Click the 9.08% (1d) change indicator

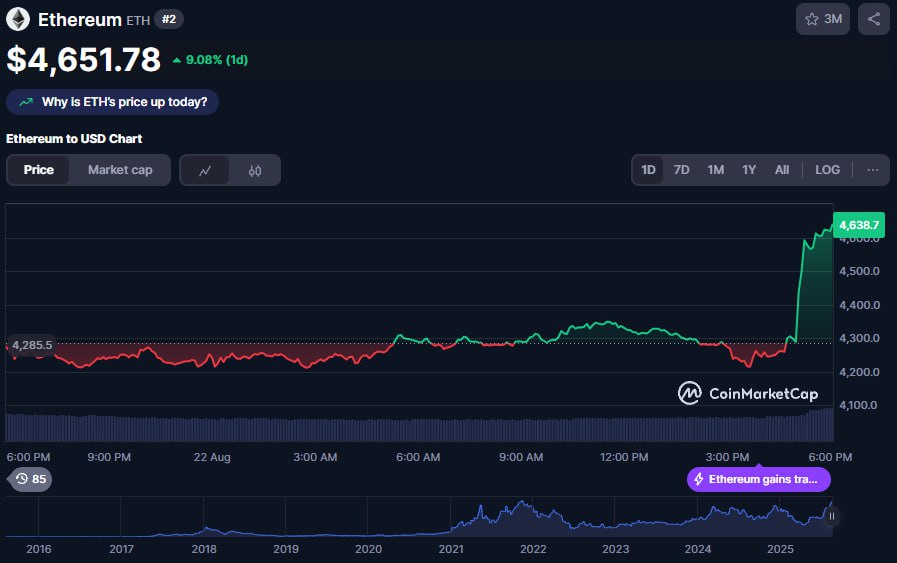(211, 60)
